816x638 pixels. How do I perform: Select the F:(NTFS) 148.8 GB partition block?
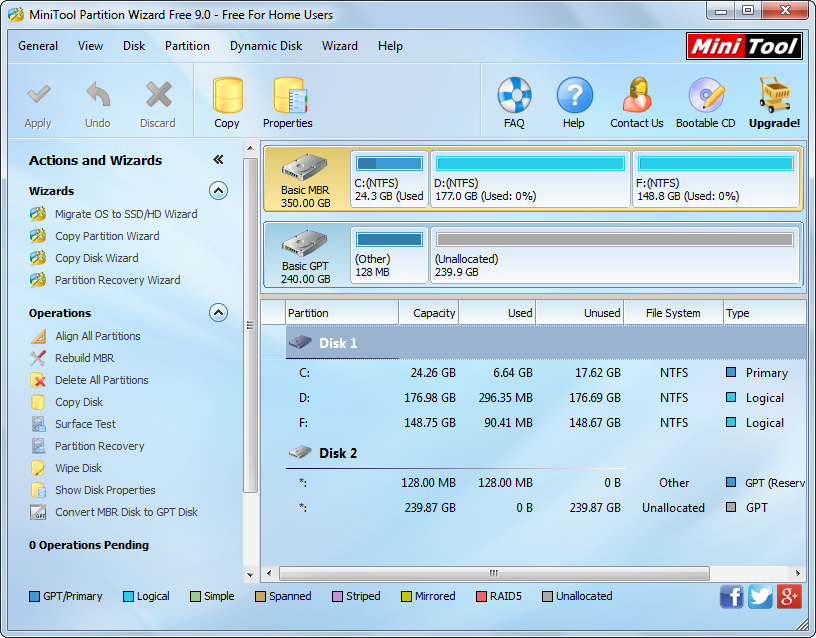tap(716, 179)
